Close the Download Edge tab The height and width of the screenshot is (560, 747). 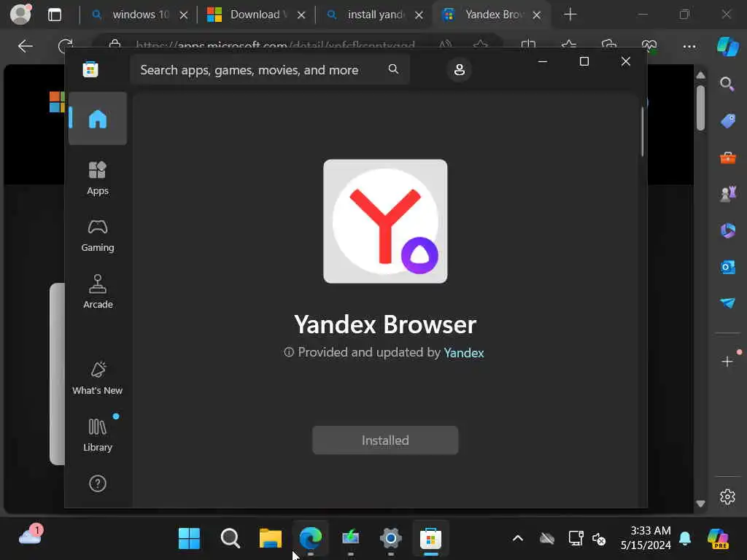[x=301, y=15]
